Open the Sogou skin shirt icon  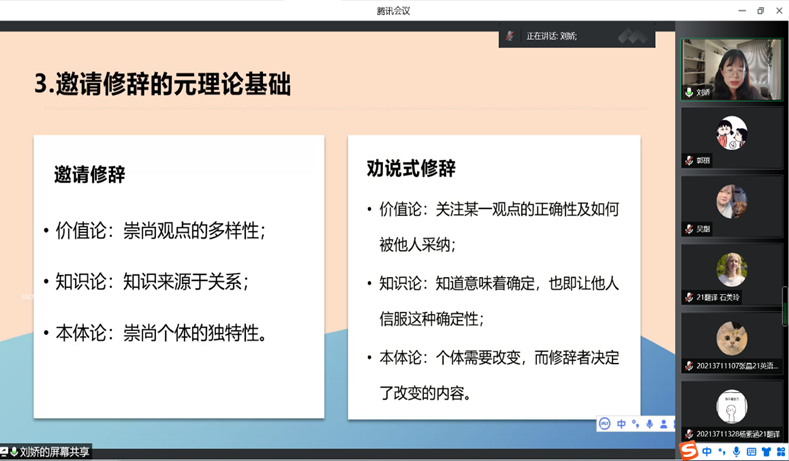765,452
